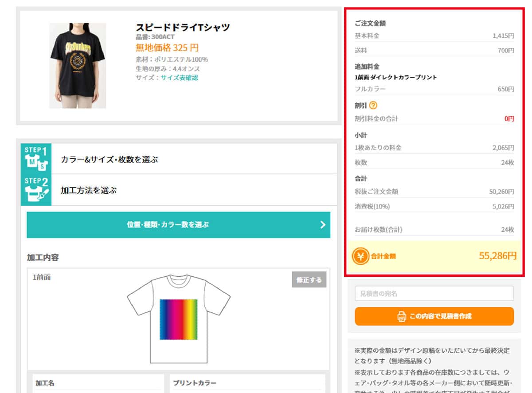Click the 合計金額 total price banner
The width and height of the screenshot is (532, 393).
(x=434, y=255)
